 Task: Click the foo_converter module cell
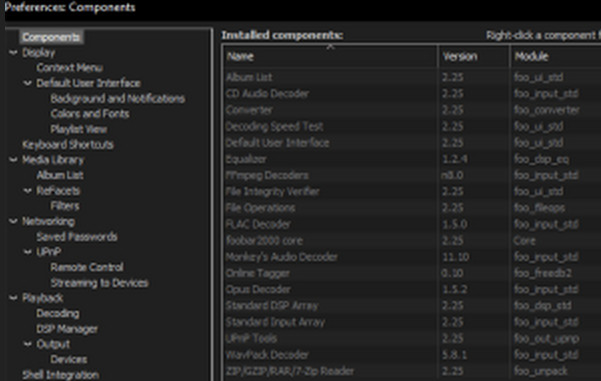547,110
